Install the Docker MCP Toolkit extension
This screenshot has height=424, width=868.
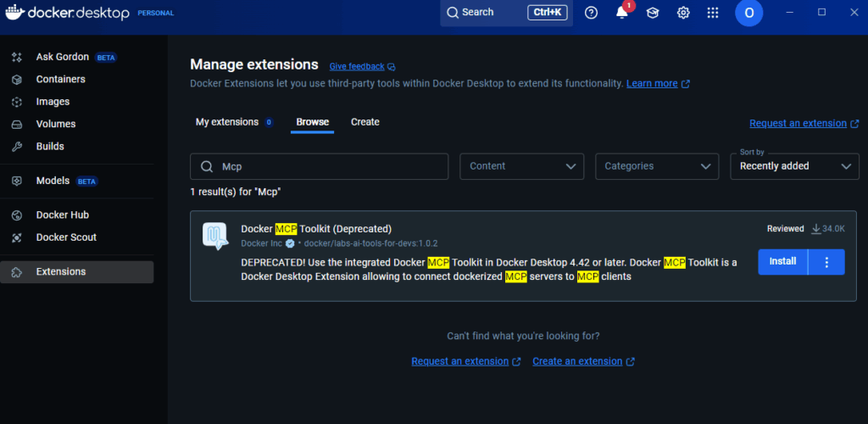[782, 261]
